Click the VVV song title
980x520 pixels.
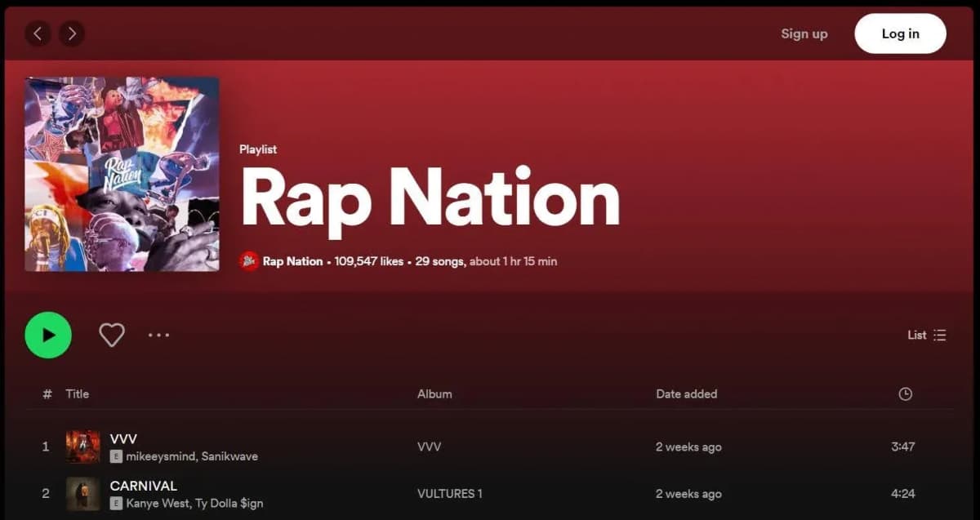coord(123,438)
